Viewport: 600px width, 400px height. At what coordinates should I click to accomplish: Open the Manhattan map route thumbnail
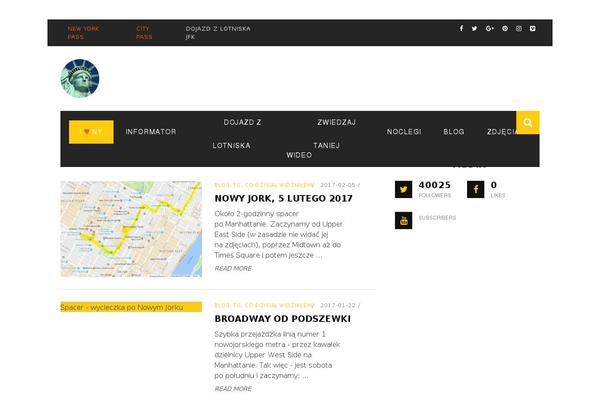131,229
